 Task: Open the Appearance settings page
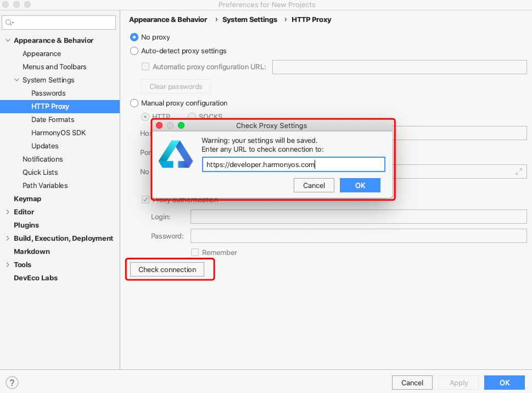[x=42, y=54]
